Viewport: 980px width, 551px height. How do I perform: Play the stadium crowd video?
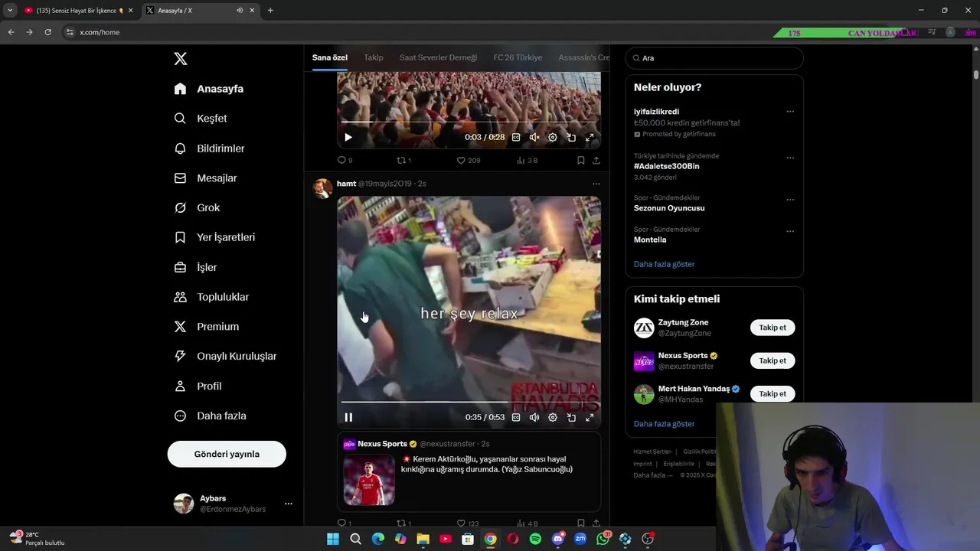[348, 138]
